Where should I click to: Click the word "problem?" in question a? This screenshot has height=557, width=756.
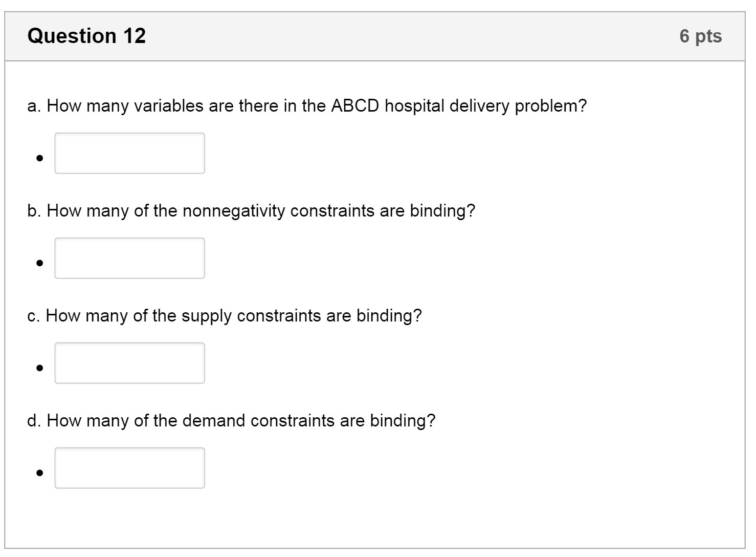tap(550, 106)
